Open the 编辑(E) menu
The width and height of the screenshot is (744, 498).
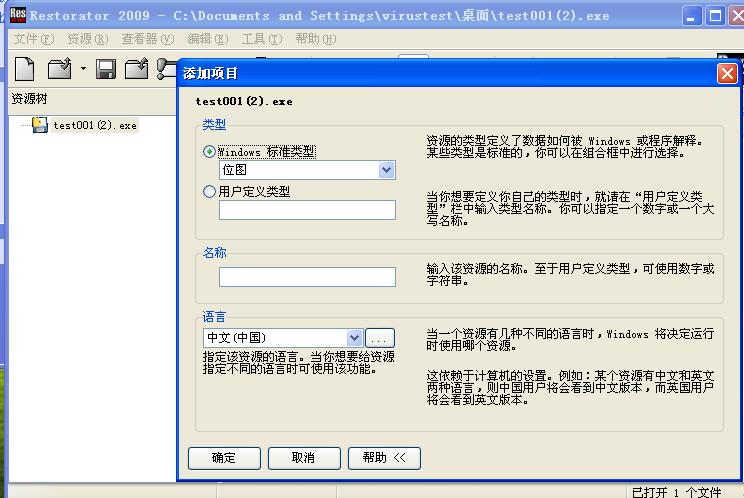coord(208,39)
